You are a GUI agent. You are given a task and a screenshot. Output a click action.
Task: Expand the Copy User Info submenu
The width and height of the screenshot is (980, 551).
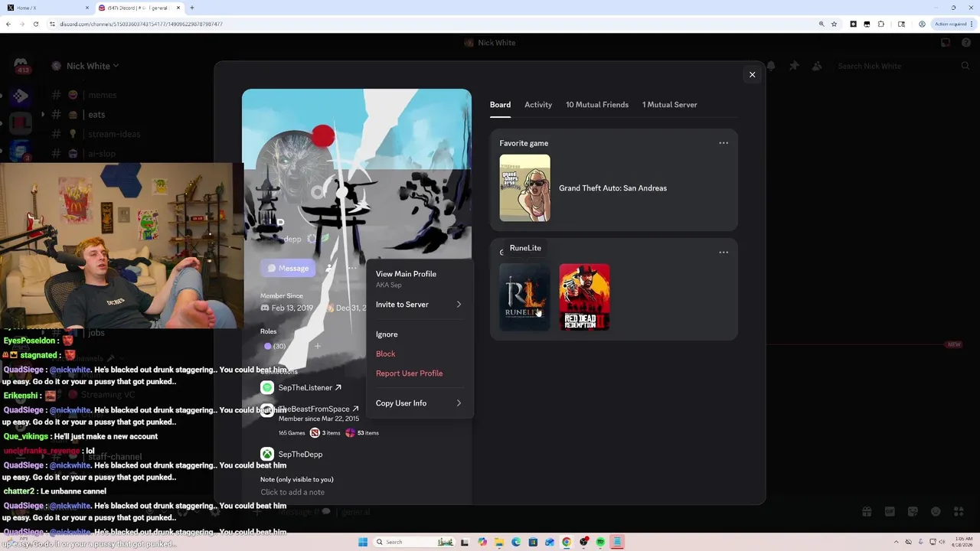pos(419,403)
